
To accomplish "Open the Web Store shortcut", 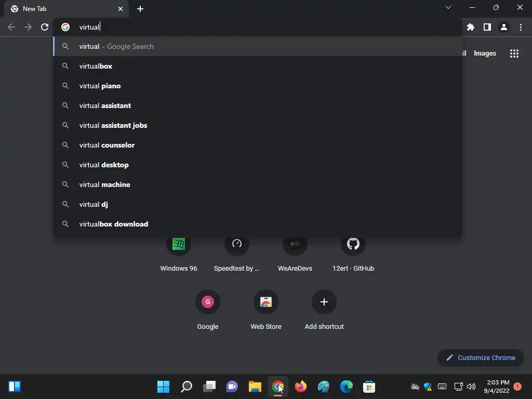I will 266,310.
